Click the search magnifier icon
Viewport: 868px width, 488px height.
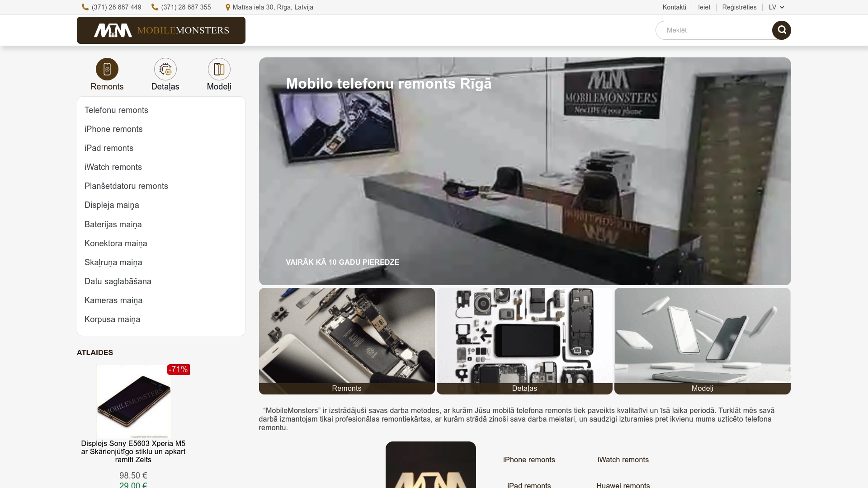pyautogui.click(x=782, y=30)
